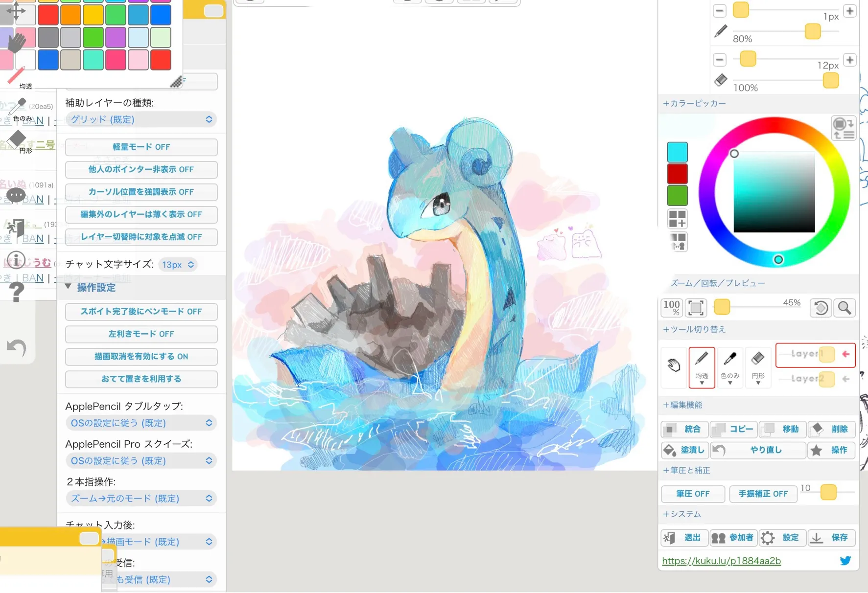Image resolution: width=868 pixels, height=593 pixels.
Task: Open the Twitter share icon
Action: (x=845, y=561)
